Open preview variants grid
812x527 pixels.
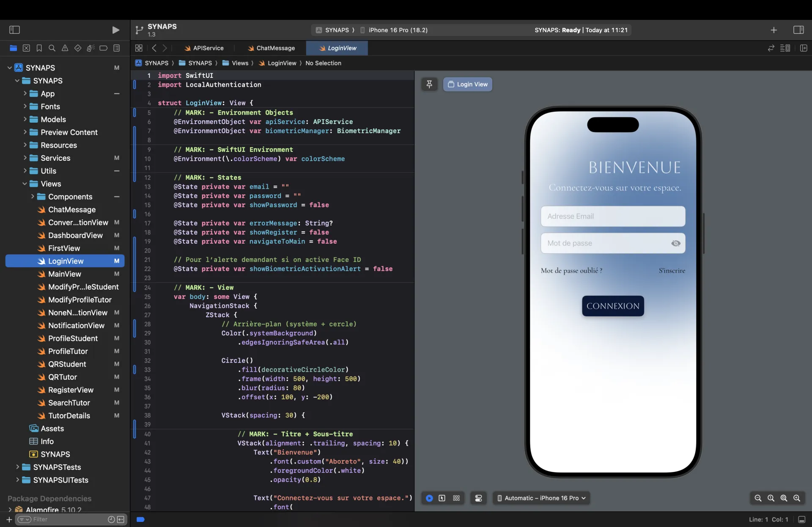pos(456,498)
